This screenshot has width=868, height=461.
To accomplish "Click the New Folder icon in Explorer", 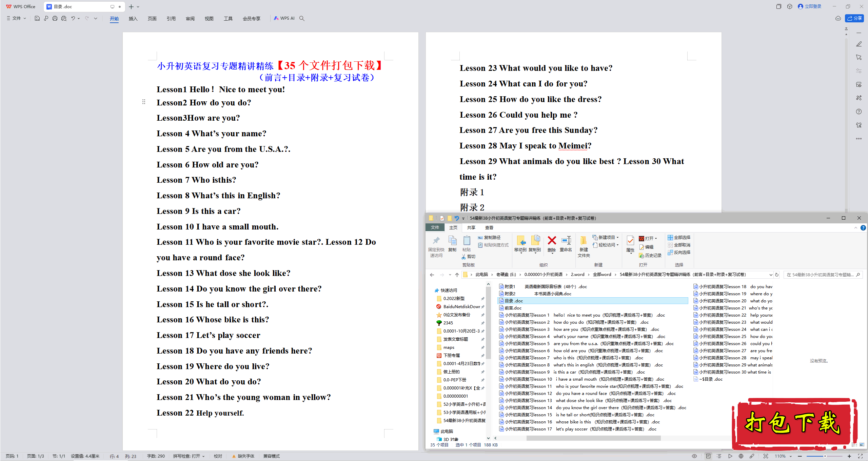I will pyautogui.click(x=583, y=241).
